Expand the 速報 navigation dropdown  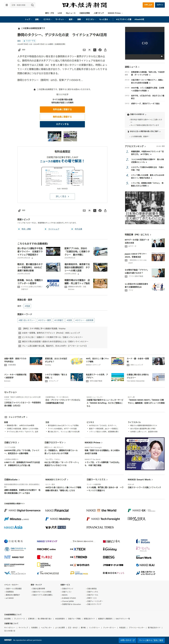38,19
